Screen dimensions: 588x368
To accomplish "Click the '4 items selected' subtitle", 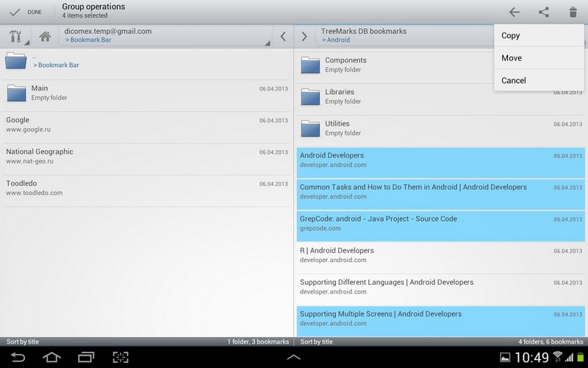I will tap(85, 15).
